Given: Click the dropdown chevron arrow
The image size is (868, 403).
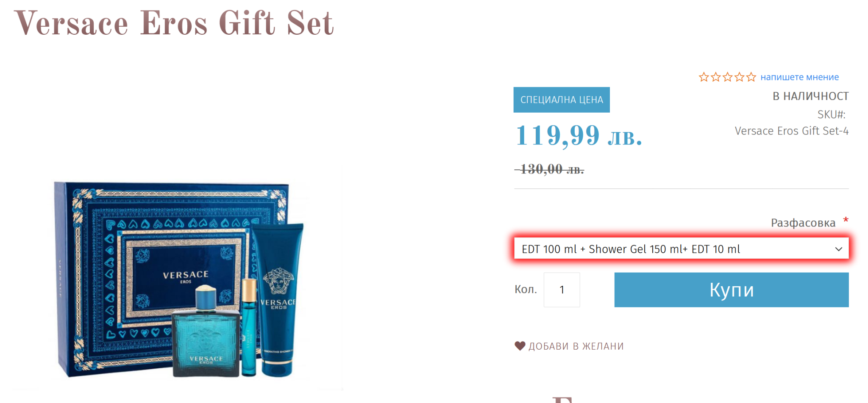Looking at the screenshot, I should coord(838,249).
